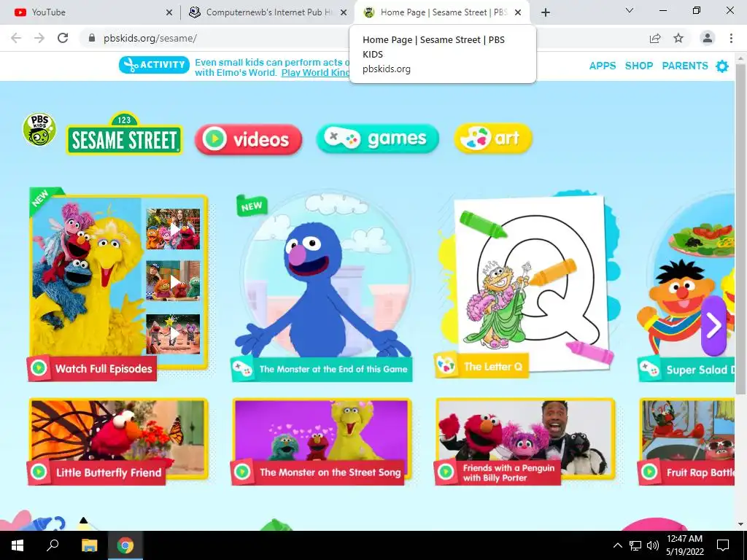This screenshot has height=560, width=747.
Task: Reload the page with the refresh icon
Action: click(x=63, y=38)
